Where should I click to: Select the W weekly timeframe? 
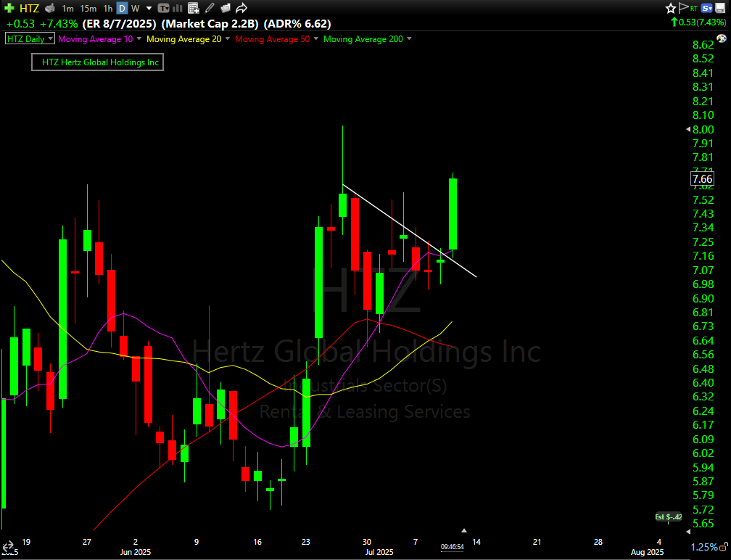point(135,9)
